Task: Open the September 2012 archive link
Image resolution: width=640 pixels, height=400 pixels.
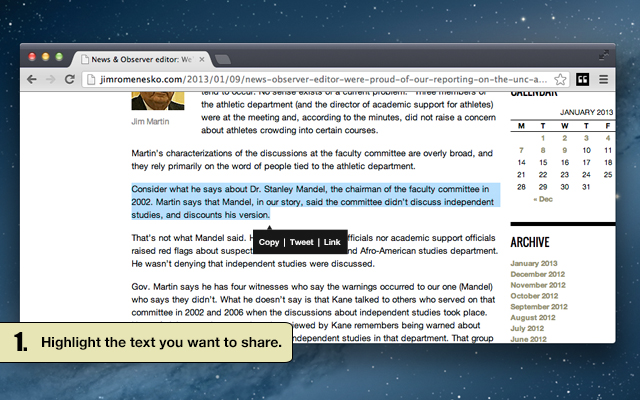Action: click(x=539, y=307)
